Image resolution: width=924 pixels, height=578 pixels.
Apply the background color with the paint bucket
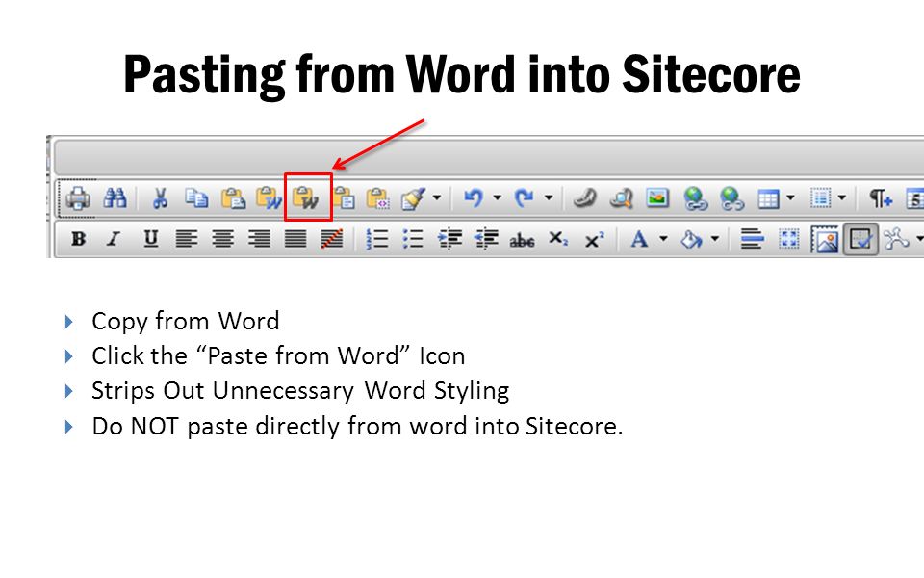pyautogui.click(x=691, y=239)
